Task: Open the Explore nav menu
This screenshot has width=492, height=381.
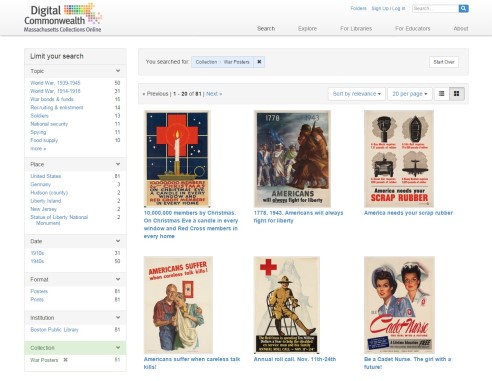Action: 307,29
